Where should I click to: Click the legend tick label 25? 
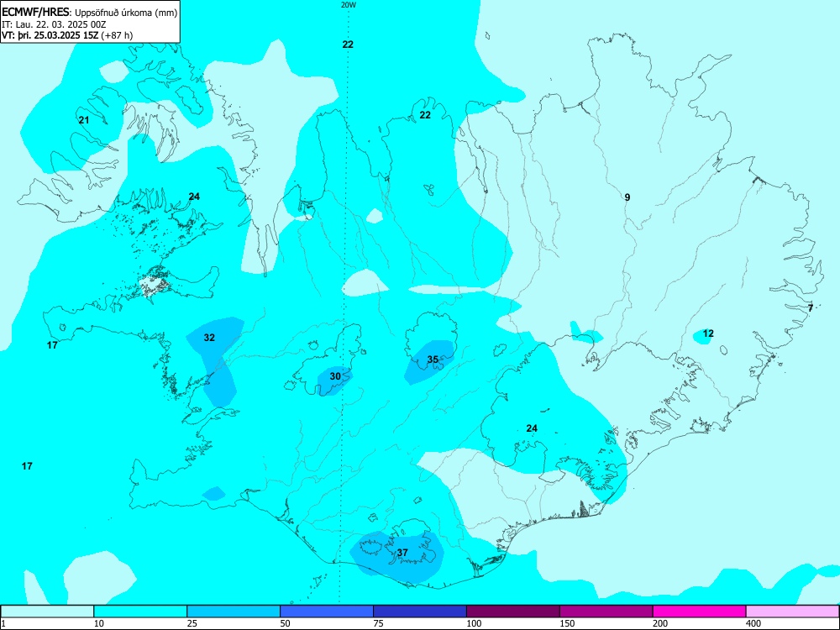192,623
